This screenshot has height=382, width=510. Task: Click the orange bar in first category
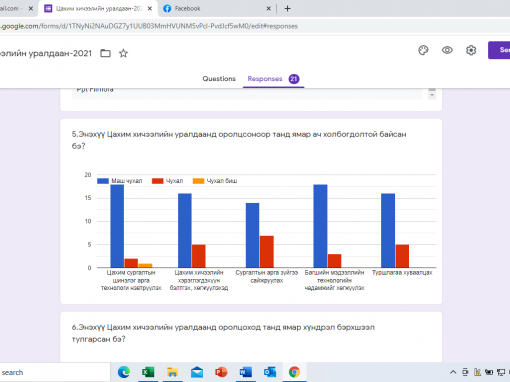(x=145, y=265)
